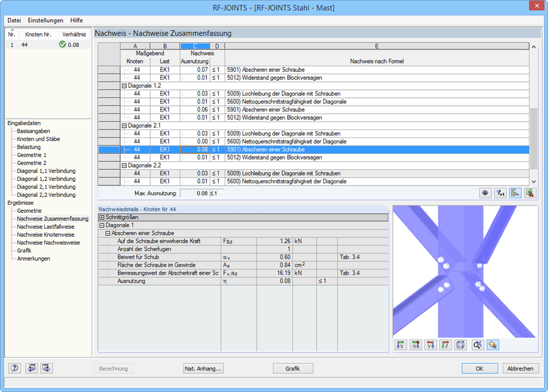Collapse Abscheren einer Schraube details
Image resolution: width=548 pixels, height=392 pixels.
click(108, 233)
